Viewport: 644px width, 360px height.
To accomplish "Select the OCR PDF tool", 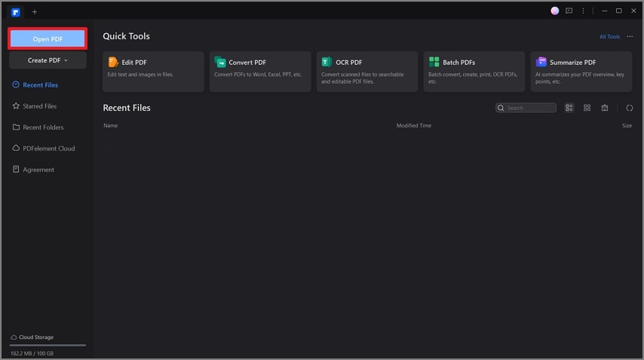I will [367, 72].
